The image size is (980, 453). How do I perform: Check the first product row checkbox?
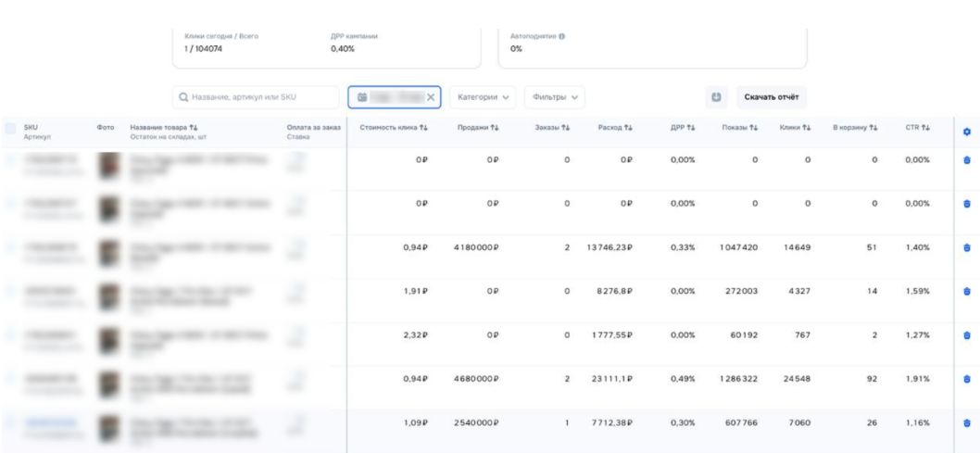(x=10, y=160)
